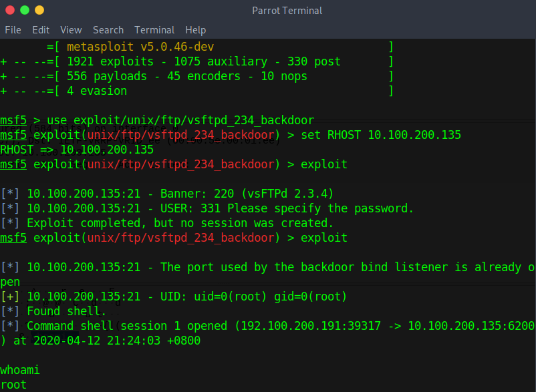Screen dimensions: 536x392
Task: Click the yellow window button
Action: [x=39, y=10]
